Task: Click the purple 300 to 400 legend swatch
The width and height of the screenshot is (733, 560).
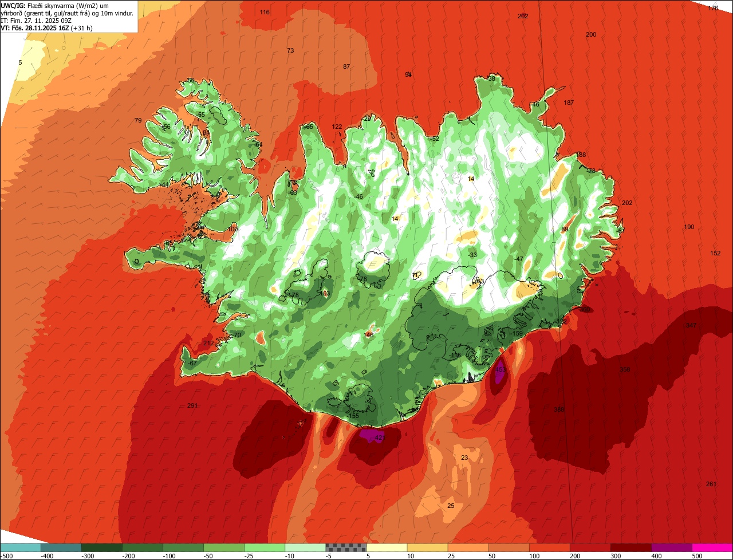Action: [672, 547]
